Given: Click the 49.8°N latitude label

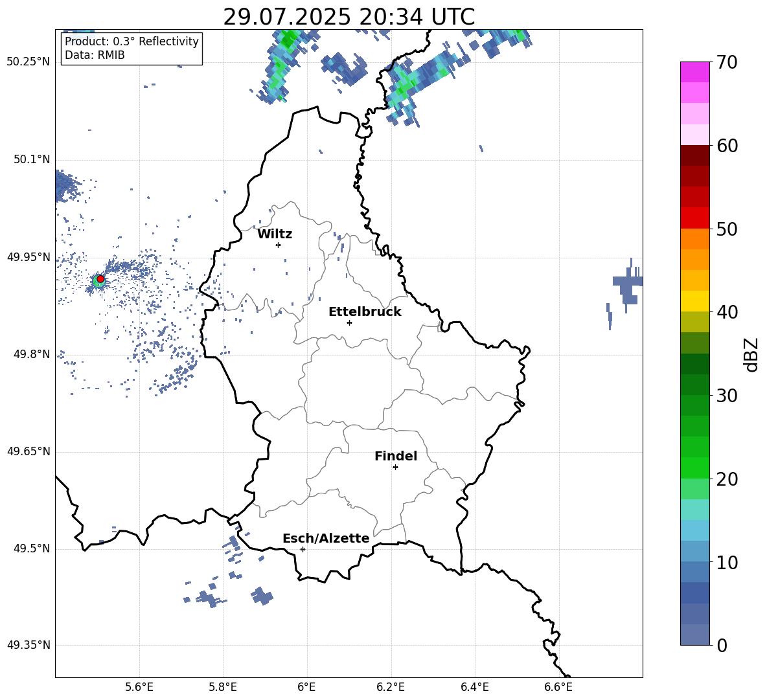Looking at the screenshot, I should pyautogui.click(x=32, y=354).
